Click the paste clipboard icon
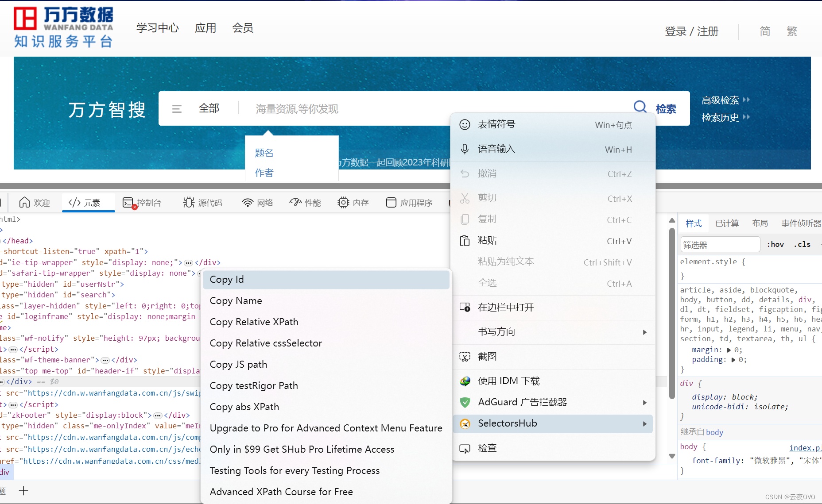 tap(465, 241)
